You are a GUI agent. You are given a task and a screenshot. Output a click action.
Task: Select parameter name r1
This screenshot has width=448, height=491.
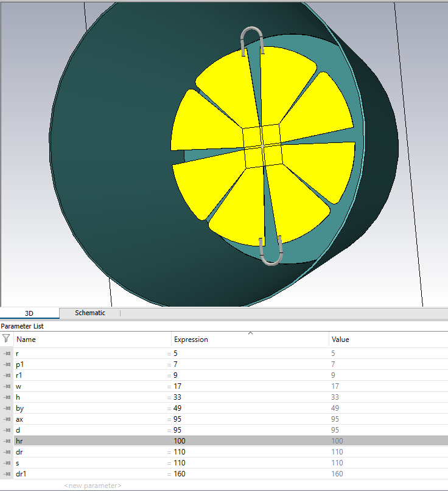point(19,375)
